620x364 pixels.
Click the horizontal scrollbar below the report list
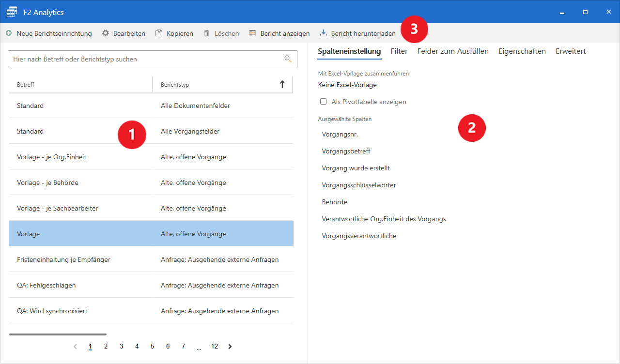coord(58,334)
